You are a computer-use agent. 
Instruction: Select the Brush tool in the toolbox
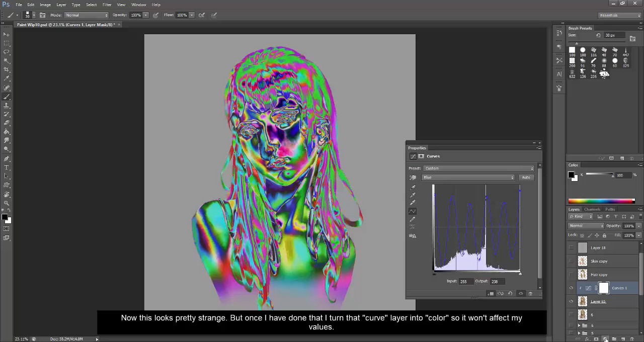(x=7, y=97)
